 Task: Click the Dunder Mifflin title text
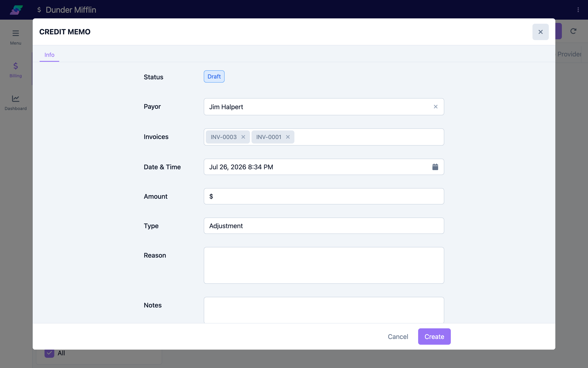click(71, 10)
